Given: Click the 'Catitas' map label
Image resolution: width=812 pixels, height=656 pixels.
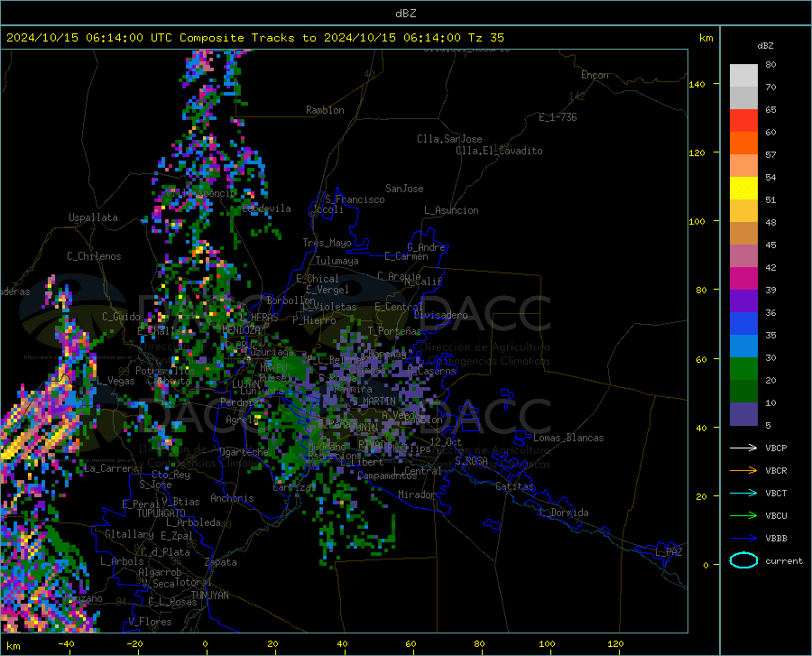Looking at the screenshot, I should pyautogui.click(x=514, y=486).
